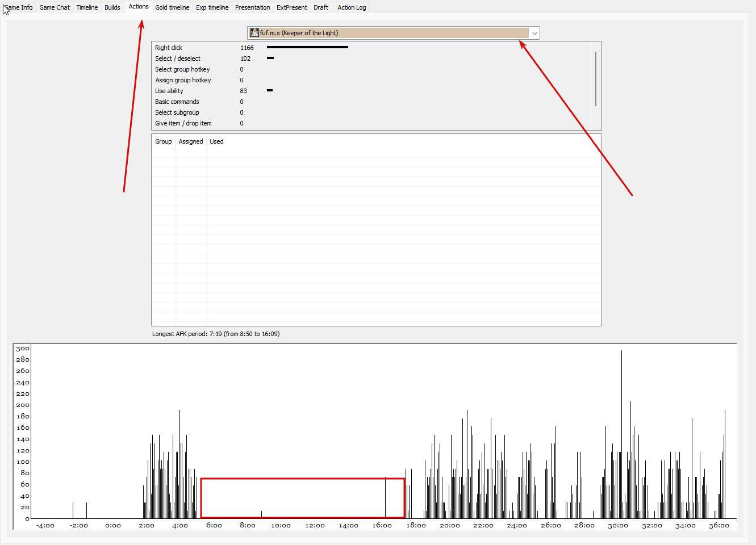
Task: Open the Presentation tab
Action: 253,7
